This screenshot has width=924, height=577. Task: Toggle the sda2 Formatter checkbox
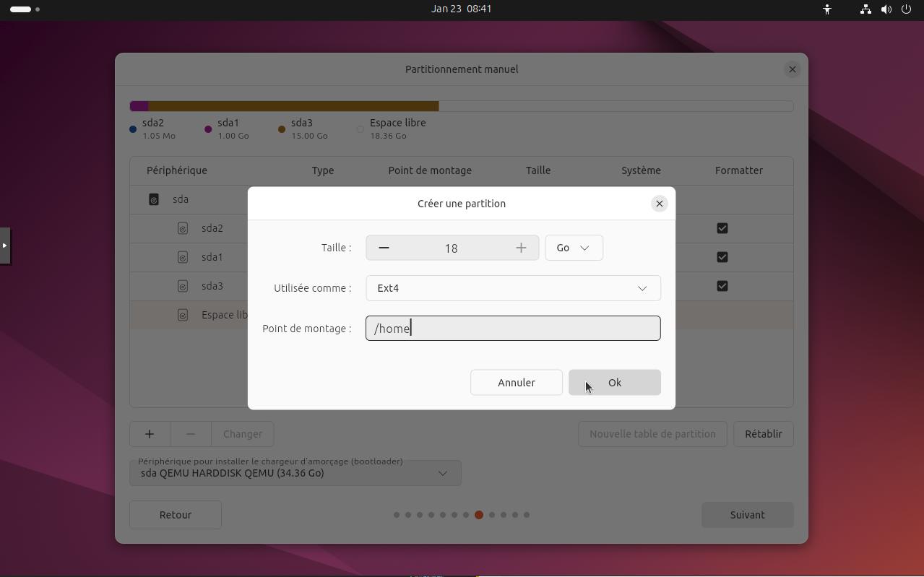(x=722, y=228)
